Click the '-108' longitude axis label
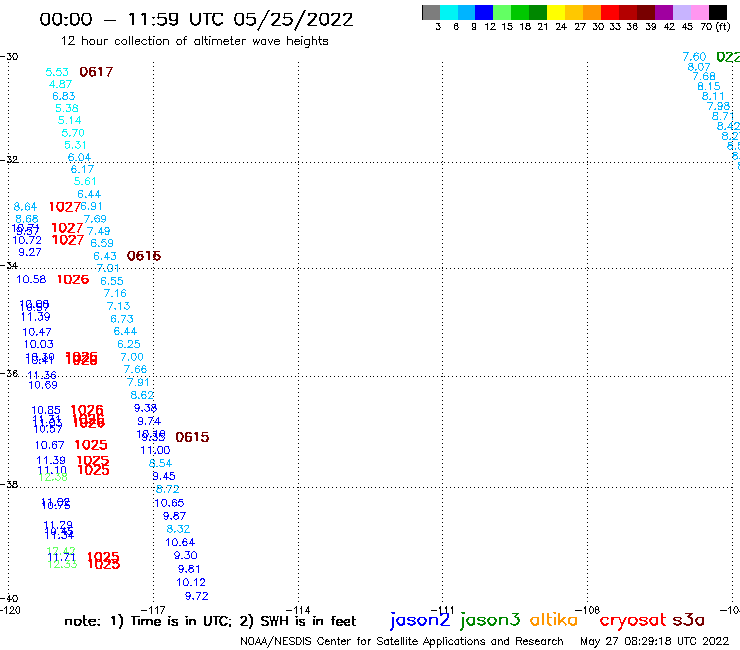Screen dimensions: 740x650 pos(587,610)
